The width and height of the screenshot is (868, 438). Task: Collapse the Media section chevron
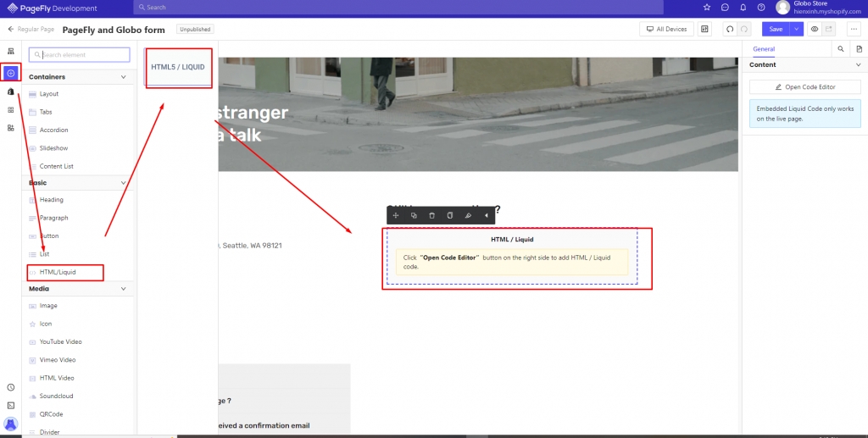pyautogui.click(x=124, y=288)
